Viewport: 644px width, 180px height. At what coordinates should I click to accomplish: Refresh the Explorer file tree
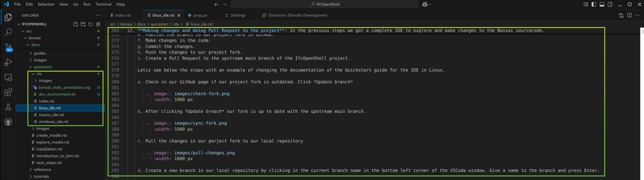[90, 24]
